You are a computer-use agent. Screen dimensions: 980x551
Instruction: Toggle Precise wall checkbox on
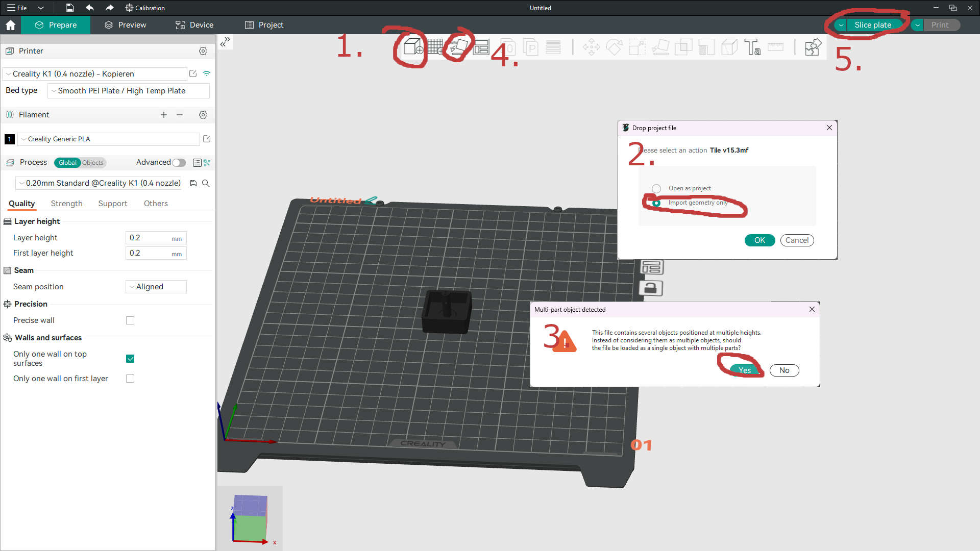click(131, 320)
